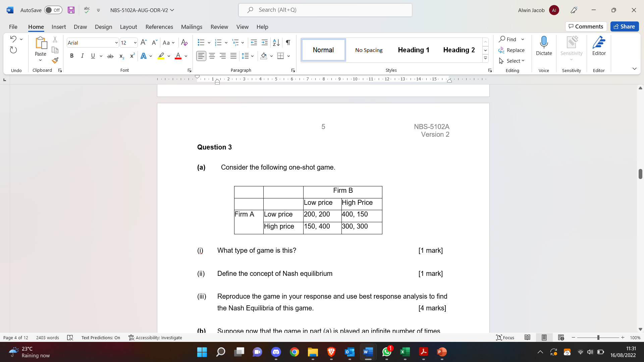Screen dimensions: 644x362
Task: Start Dictate voice typing
Action: 544,45
